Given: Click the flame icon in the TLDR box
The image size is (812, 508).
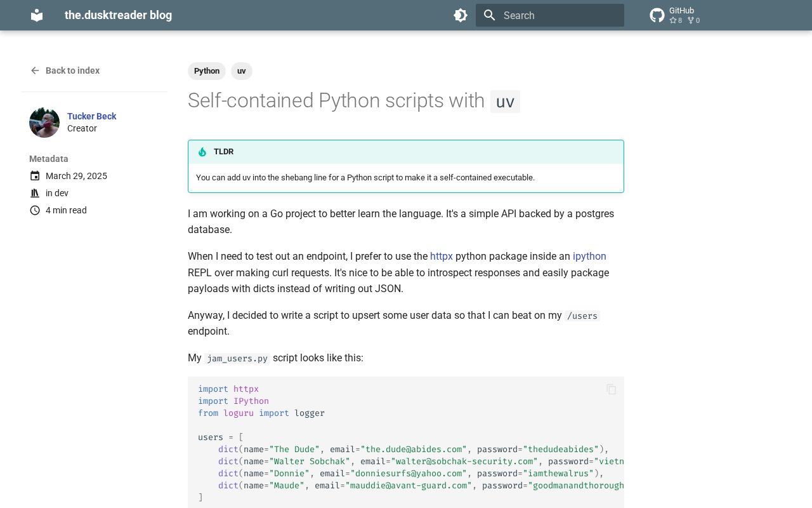Looking at the screenshot, I should pyautogui.click(x=202, y=151).
